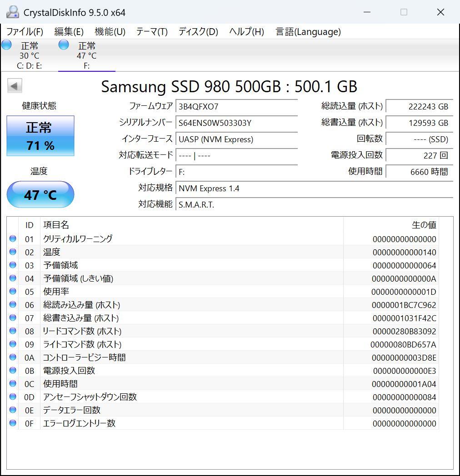Click the drive letter field F:
460x476 pixels.
click(x=236, y=172)
